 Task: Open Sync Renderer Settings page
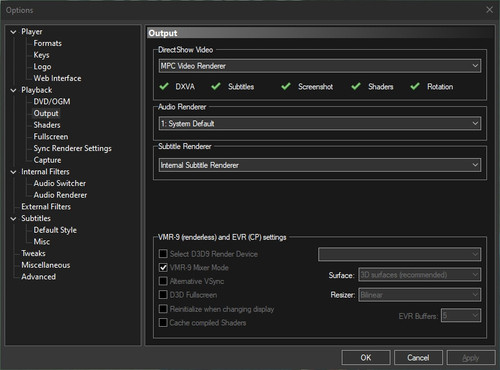point(72,148)
